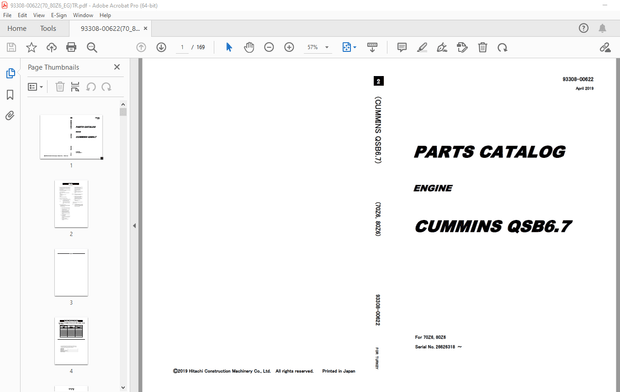Image resolution: width=620 pixels, height=392 pixels.
Task: Click the stamp tool icon
Action: [462, 47]
